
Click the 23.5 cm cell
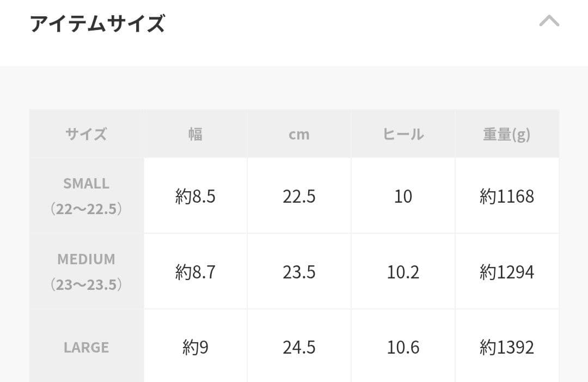point(299,272)
